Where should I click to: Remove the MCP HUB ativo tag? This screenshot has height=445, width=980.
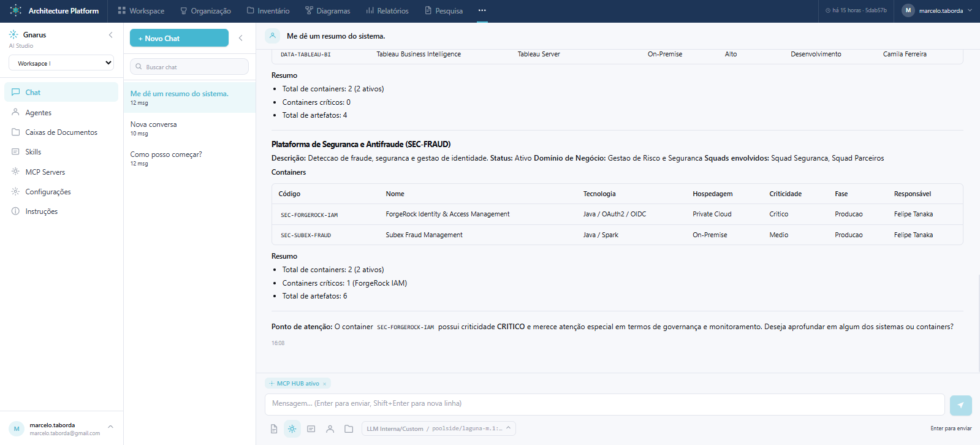(x=325, y=384)
